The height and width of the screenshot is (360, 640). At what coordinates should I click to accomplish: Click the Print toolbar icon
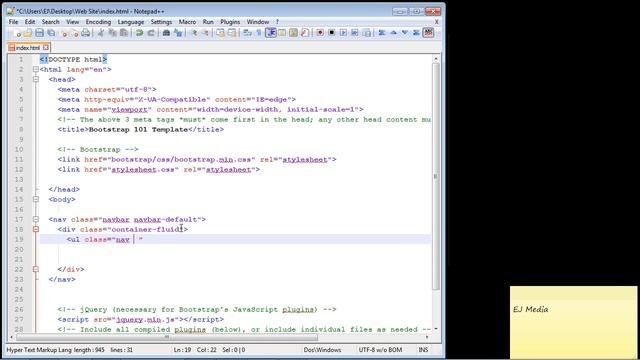tap(85, 33)
